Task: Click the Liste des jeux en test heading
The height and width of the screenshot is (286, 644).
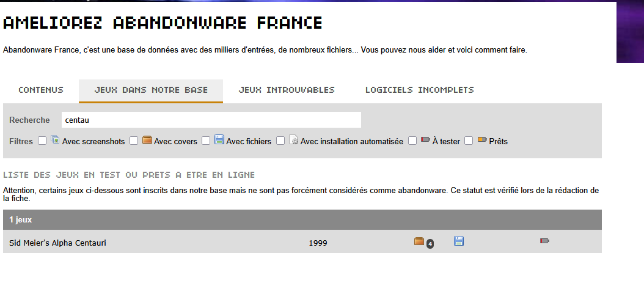Action: coord(129,175)
